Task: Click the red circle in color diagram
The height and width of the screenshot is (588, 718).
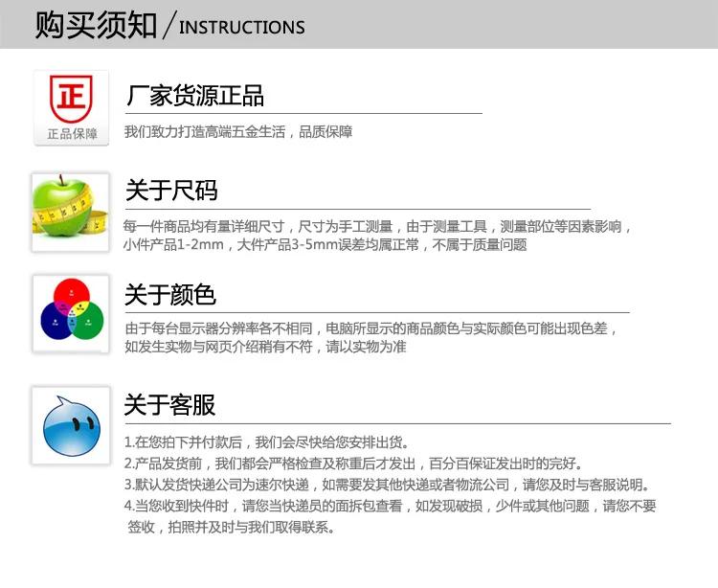Action: point(72,292)
